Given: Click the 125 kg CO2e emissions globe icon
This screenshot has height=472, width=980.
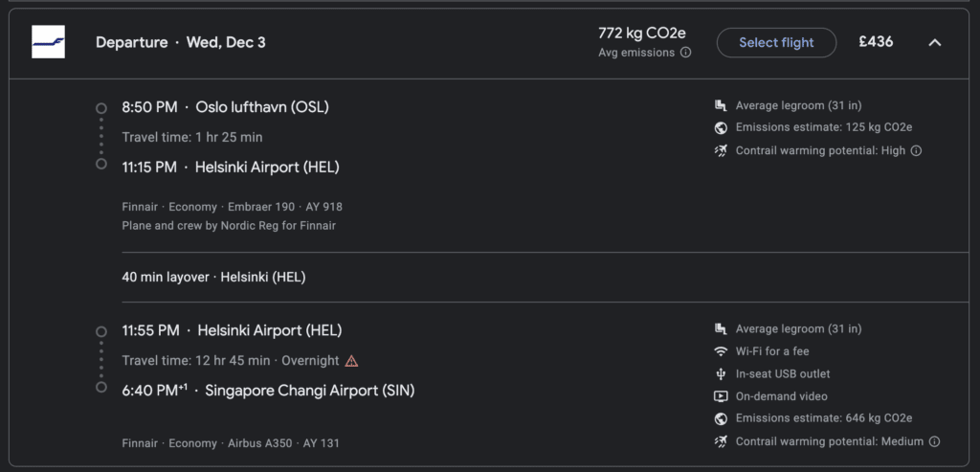Looking at the screenshot, I should 721,128.
